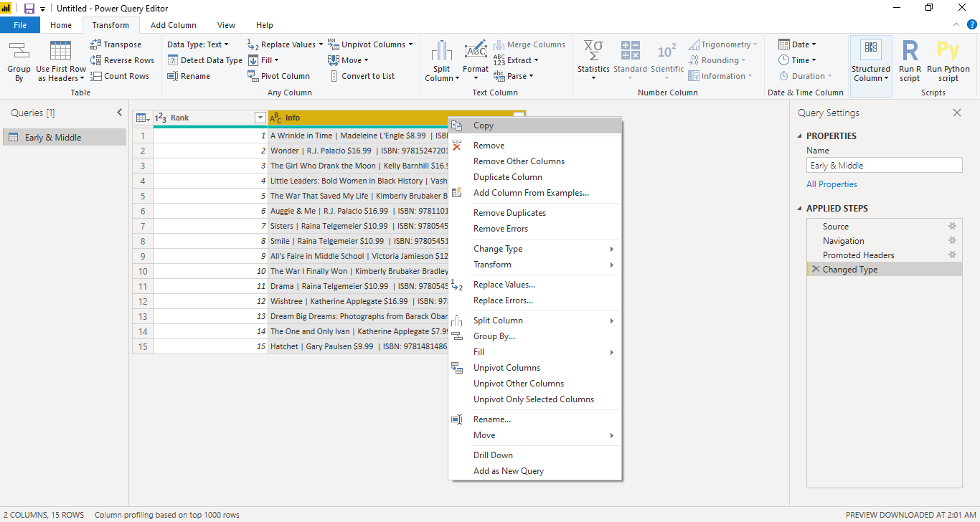
Task: Choose Copy from the context menu
Action: [x=535, y=125]
